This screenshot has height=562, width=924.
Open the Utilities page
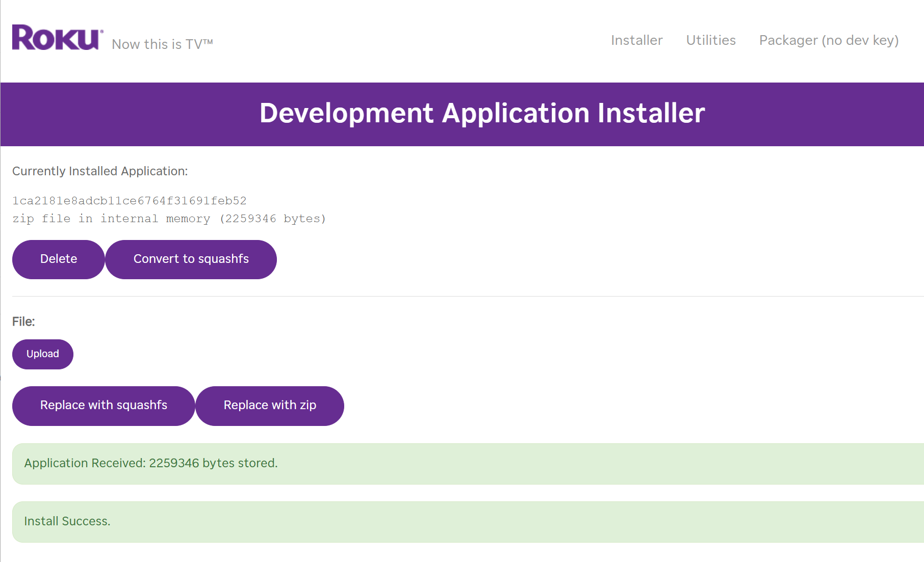[710, 40]
